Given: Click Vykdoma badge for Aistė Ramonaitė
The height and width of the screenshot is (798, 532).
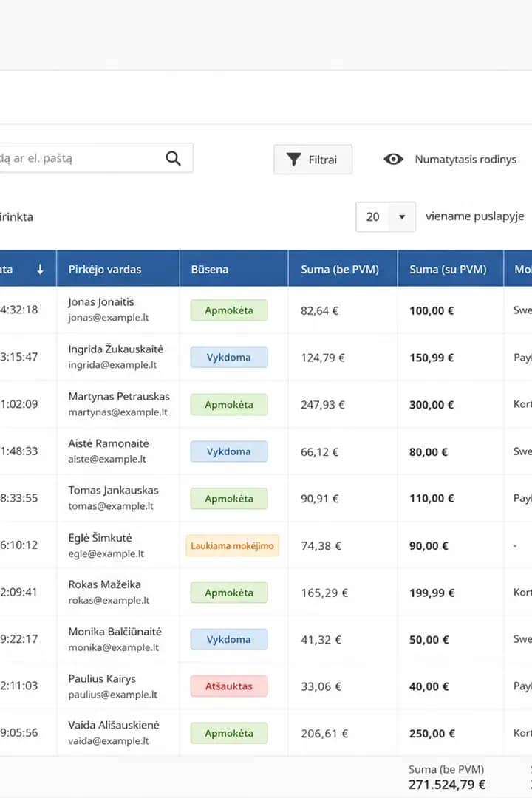Looking at the screenshot, I should coord(229,451).
